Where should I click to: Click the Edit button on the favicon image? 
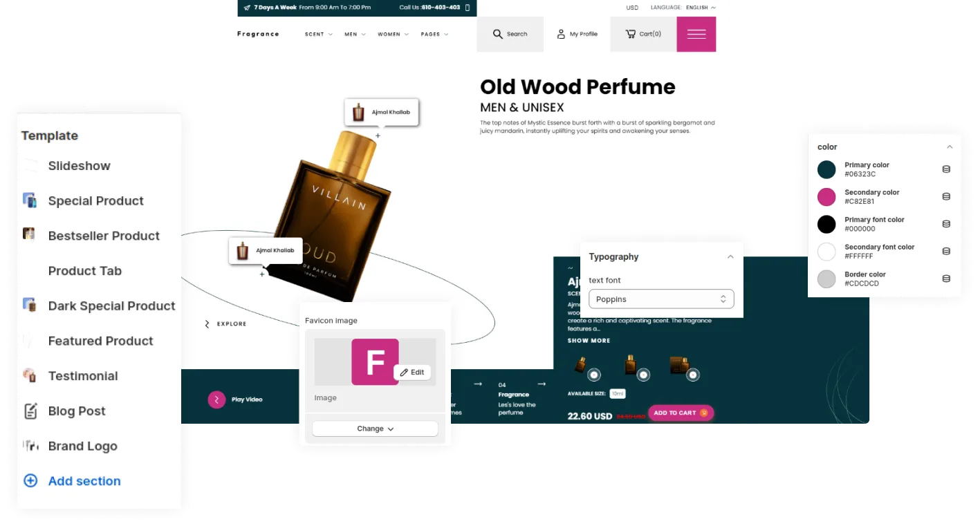(x=412, y=372)
